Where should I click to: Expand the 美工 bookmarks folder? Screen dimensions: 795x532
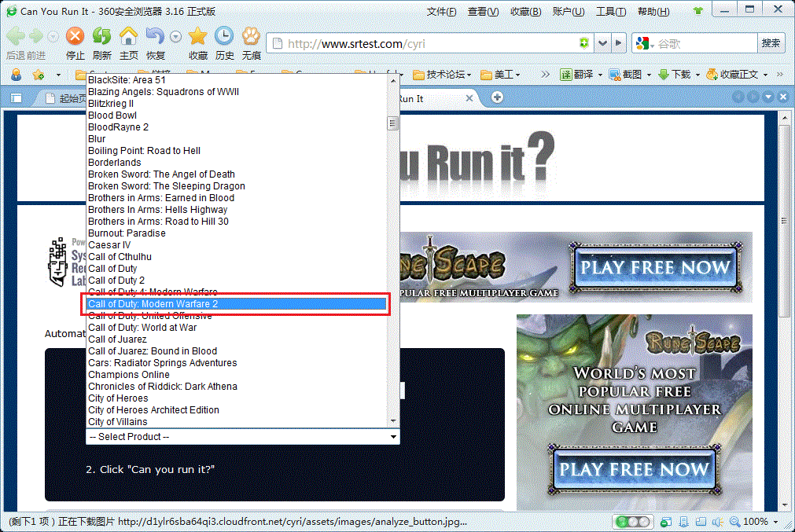500,75
